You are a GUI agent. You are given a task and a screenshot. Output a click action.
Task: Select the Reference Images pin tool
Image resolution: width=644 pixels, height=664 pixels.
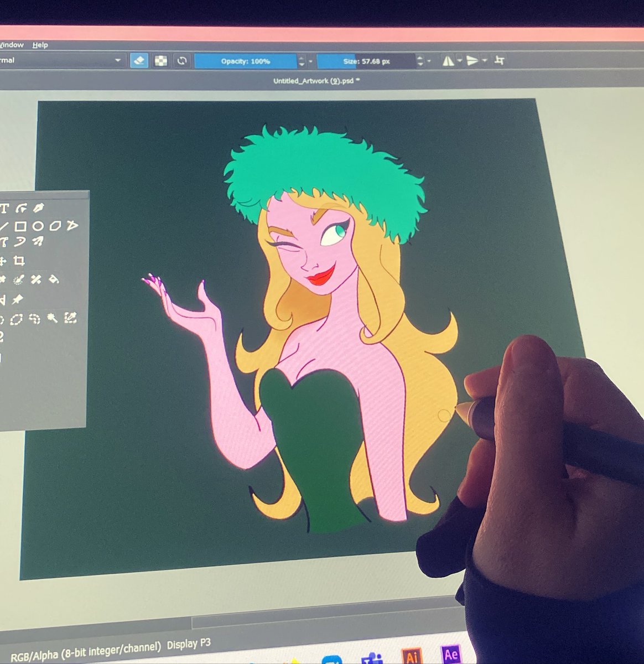(18, 299)
